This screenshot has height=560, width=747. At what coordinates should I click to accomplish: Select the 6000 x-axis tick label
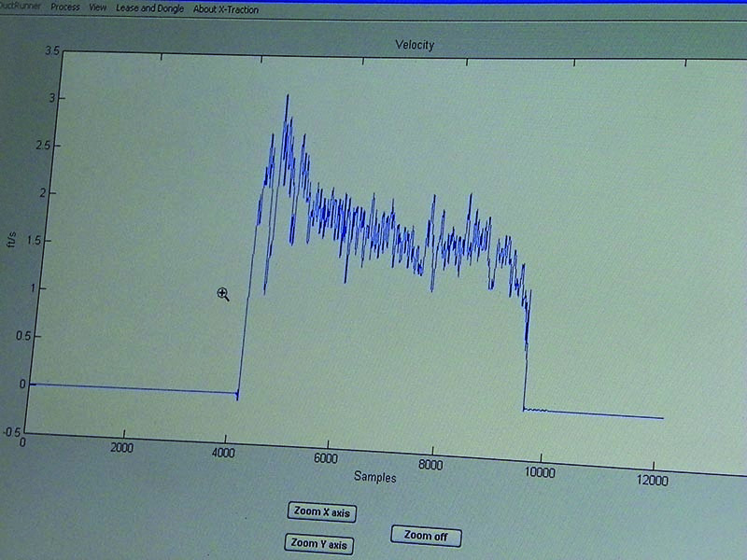(x=326, y=459)
